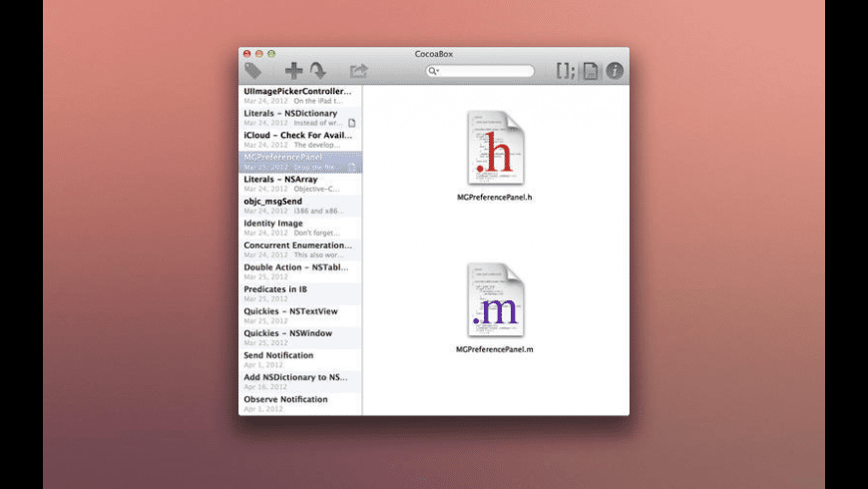Select objc_msgSend snippet

(300, 206)
